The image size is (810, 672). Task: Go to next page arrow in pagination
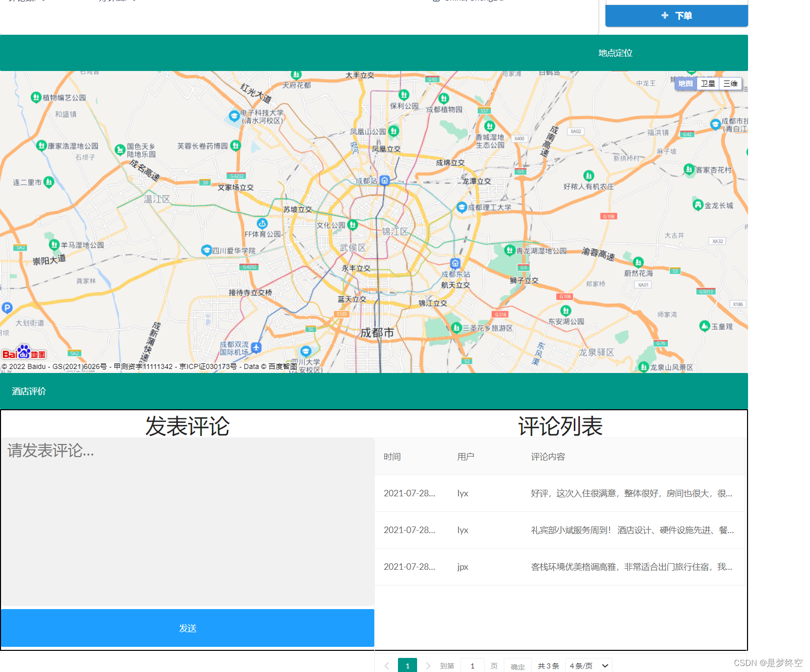[428, 665]
